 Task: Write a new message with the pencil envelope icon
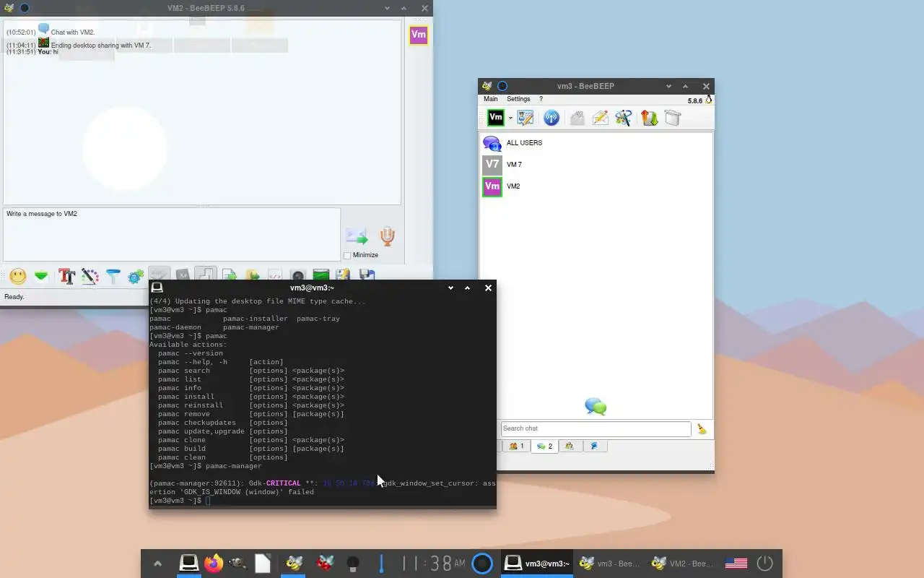pos(600,118)
